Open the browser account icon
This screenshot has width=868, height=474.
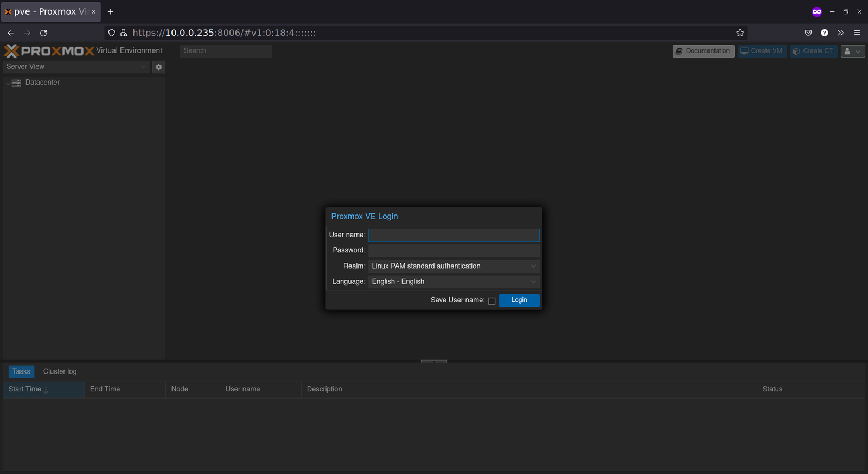[825, 33]
